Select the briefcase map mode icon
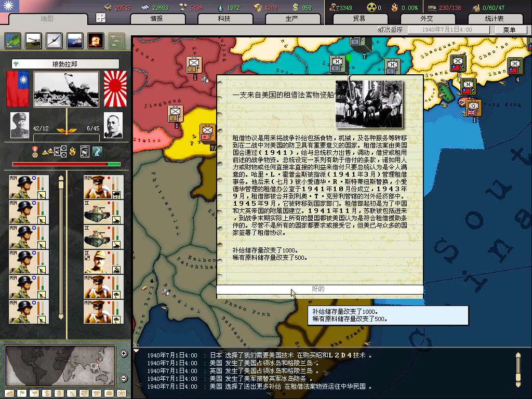Viewport: 532px width, 399px height. coord(109,394)
